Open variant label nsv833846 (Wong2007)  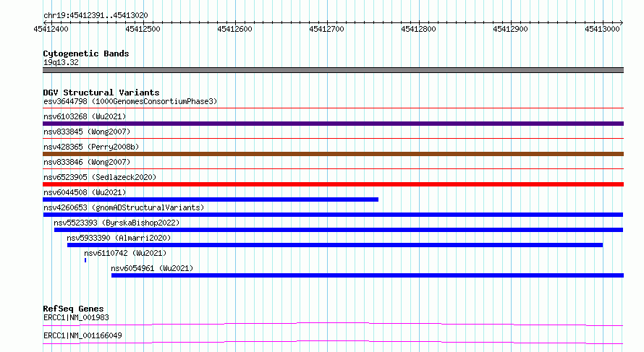pos(87,162)
